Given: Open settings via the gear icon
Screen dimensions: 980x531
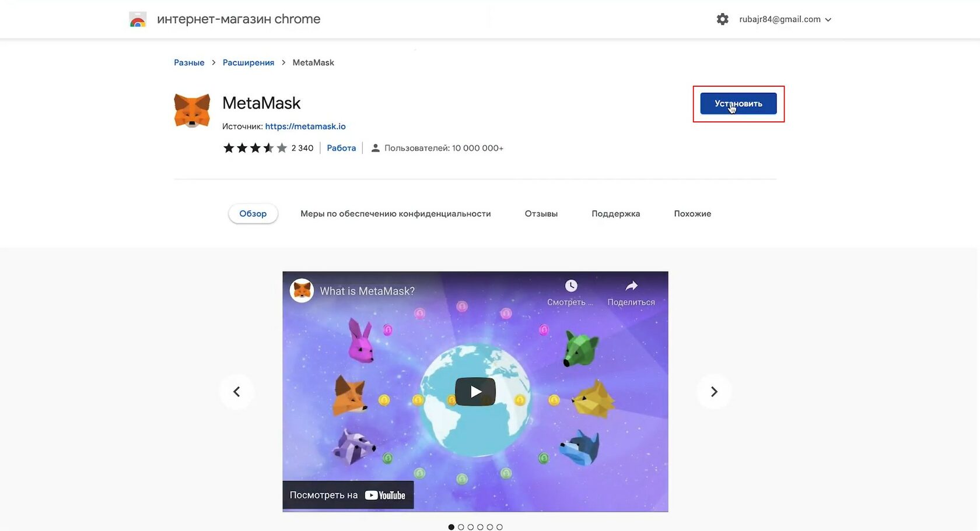Looking at the screenshot, I should (722, 19).
